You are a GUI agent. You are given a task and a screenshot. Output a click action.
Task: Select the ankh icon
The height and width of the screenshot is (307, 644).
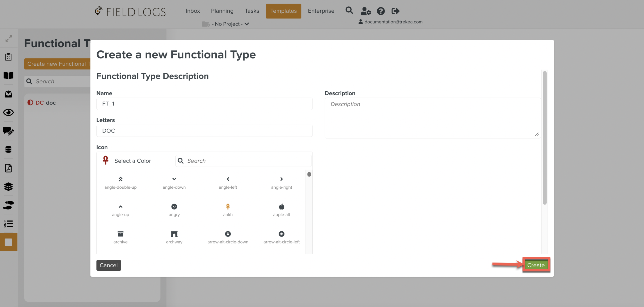[x=228, y=207]
